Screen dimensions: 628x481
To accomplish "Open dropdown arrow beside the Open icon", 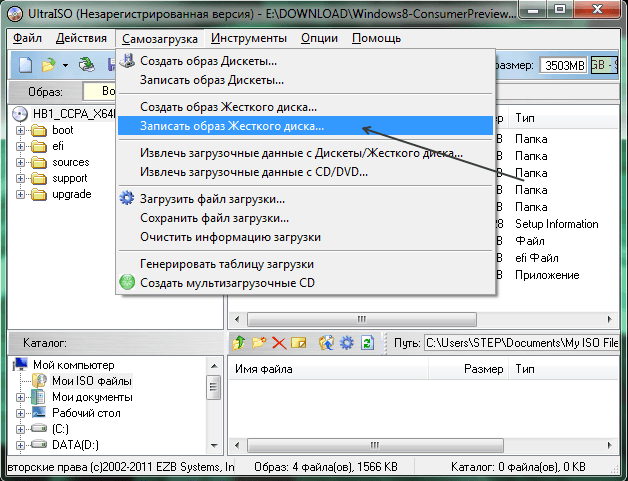I will [x=65, y=65].
